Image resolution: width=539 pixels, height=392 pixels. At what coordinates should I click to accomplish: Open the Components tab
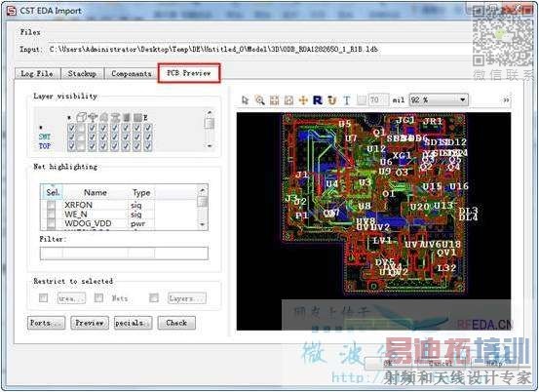(x=132, y=73)
